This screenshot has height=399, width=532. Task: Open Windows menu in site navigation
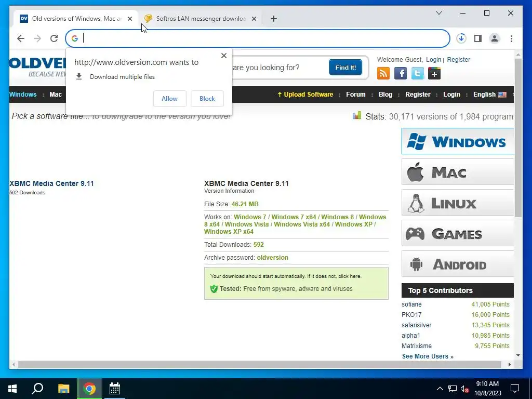pyautogui.click(x=23, y=95)
